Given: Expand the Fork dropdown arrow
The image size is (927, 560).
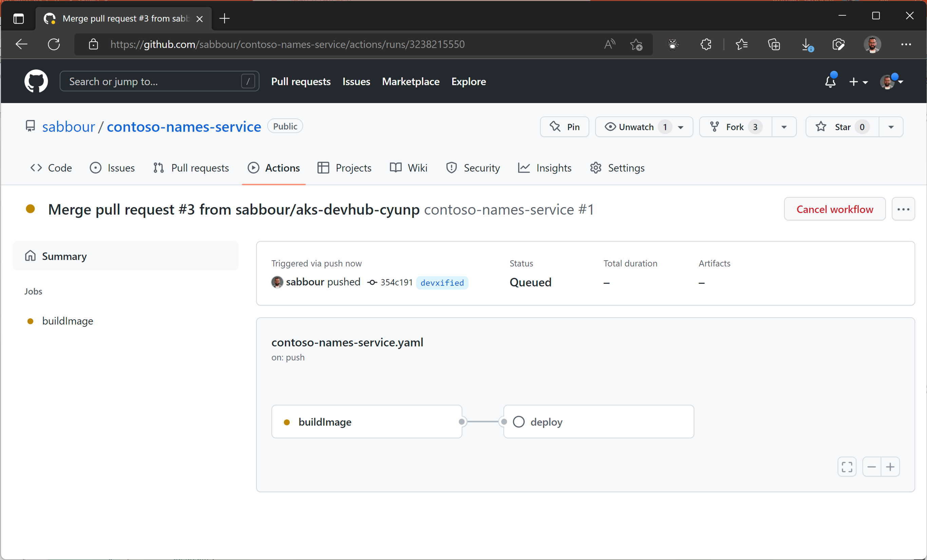Looking at the screenshot, I should click(x=784, y=126).
